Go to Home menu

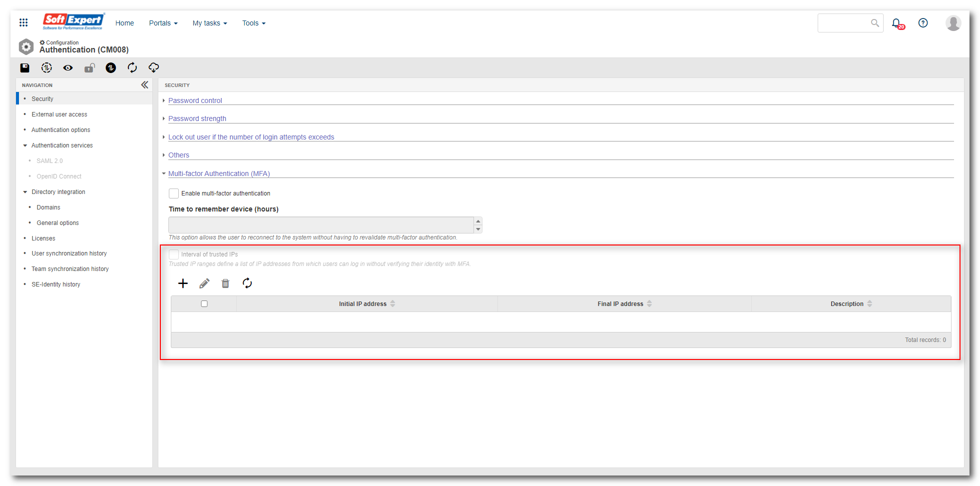pyautogui.click(x=124, y=23)
